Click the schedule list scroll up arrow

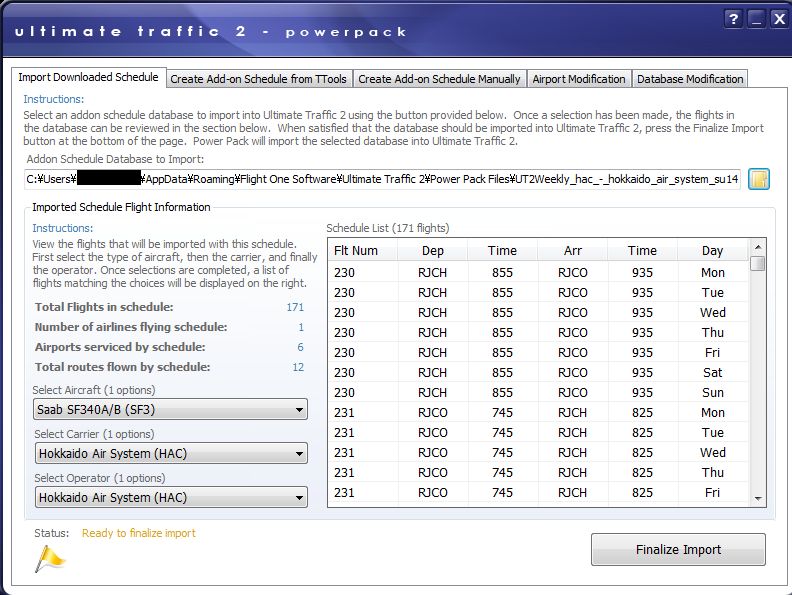pyautogui.click(x=758, y=247)
